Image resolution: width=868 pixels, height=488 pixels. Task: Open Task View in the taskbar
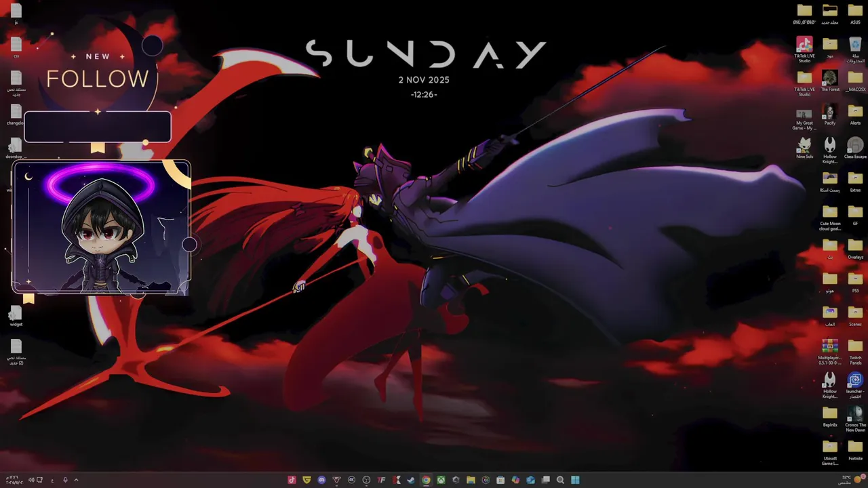tap(545, 480)
